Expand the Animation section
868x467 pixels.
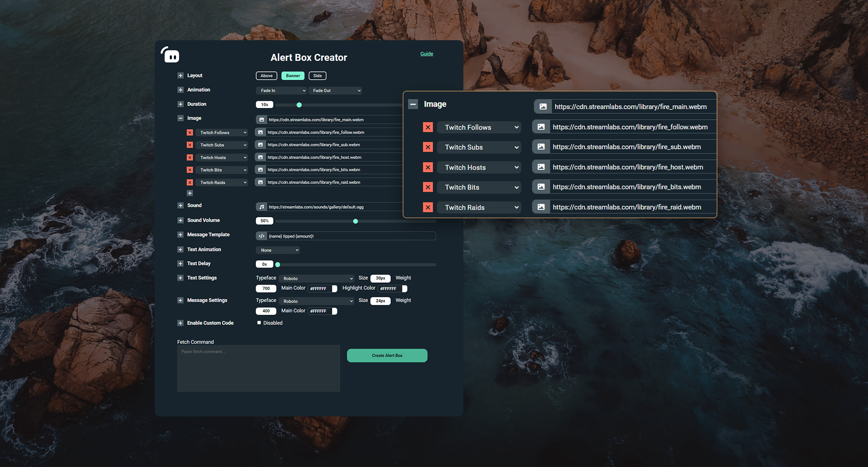pyautogui.click(x=180, y=90)
